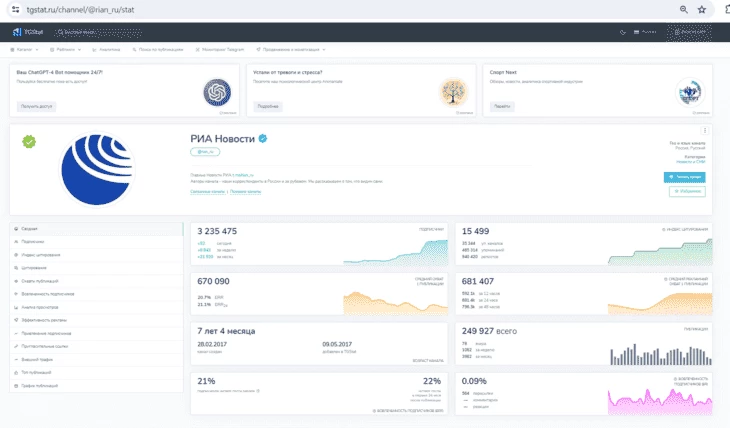Viewport: 730px width, 428px height.
Task: Select the Сводная sidebar section
Action: (x=96, y=229)
